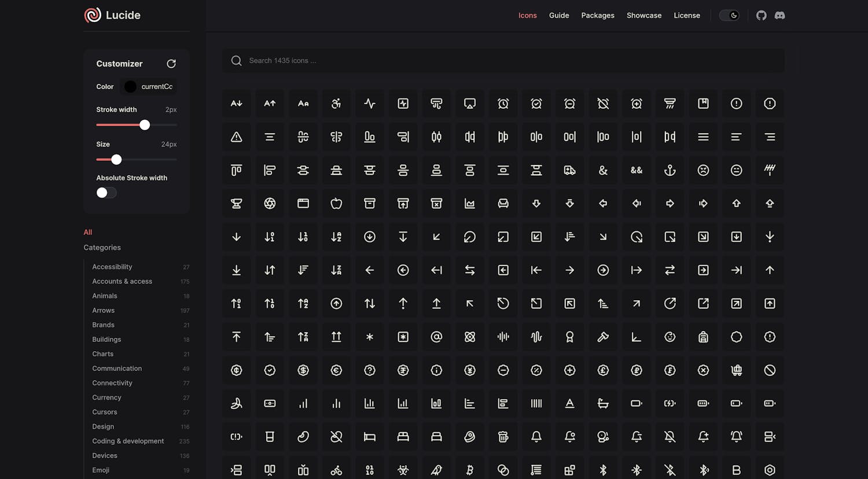Go to the Packages page

pyautogui.click(x=598, y=16)
